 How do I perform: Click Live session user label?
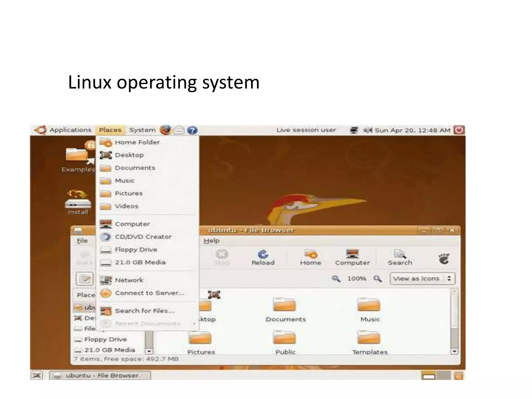pyautogui.click(x=306, y=130)
